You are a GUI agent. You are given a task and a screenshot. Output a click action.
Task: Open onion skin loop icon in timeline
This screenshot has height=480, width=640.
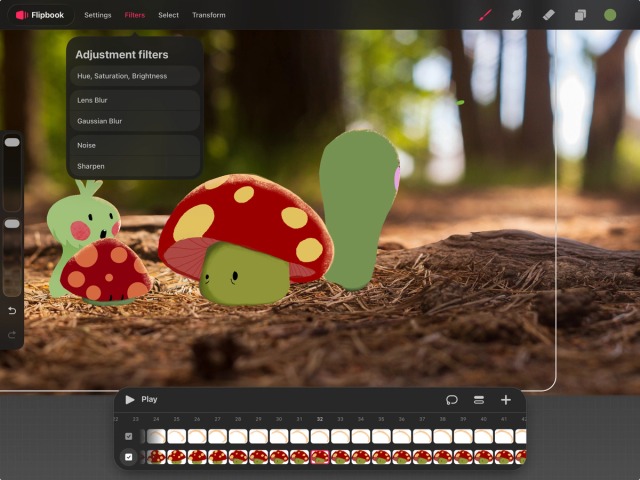(x=452, y=399)
